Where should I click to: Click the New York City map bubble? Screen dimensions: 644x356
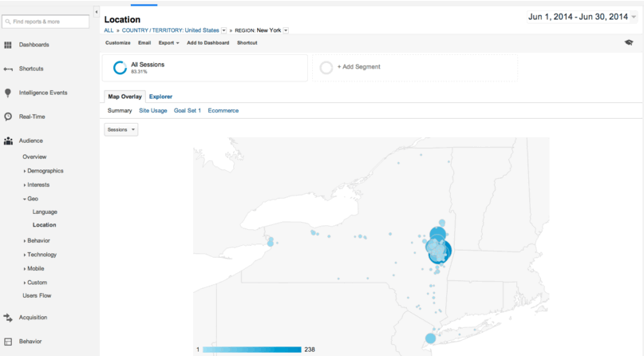click(430, 338)
